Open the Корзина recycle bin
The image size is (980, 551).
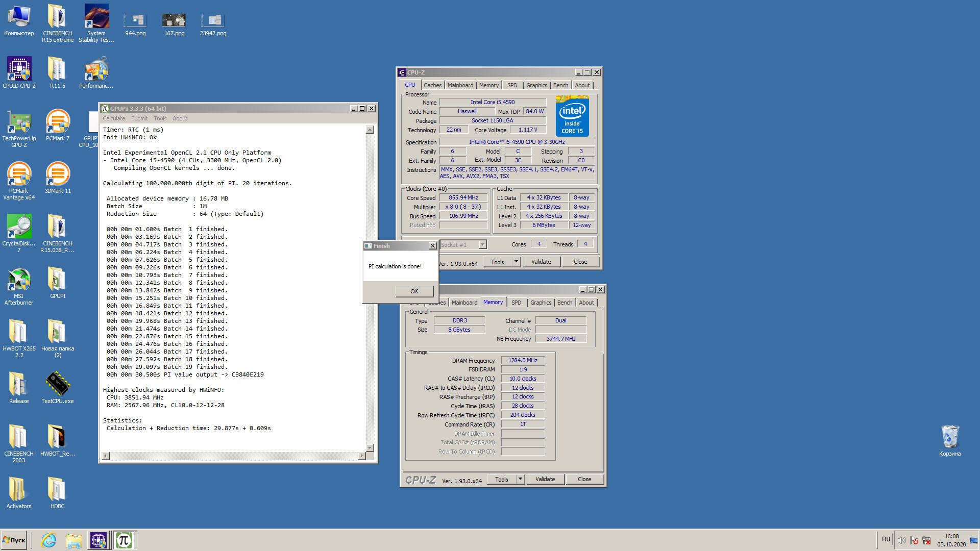[x=950, y=441]
